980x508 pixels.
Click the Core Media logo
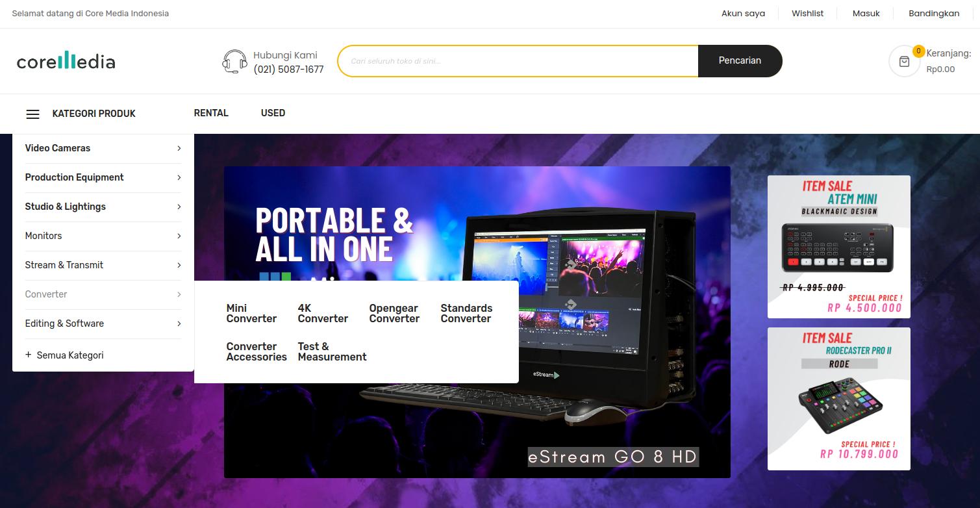66,62
